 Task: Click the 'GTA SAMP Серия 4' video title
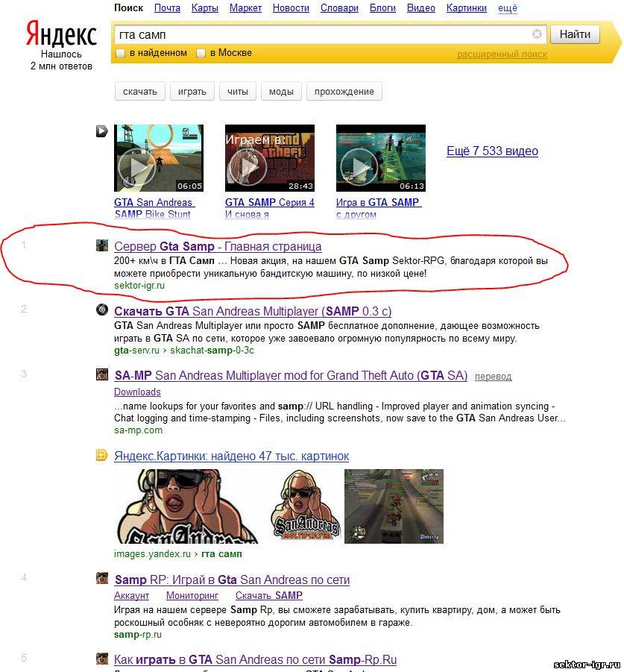(x=270, y=208)
